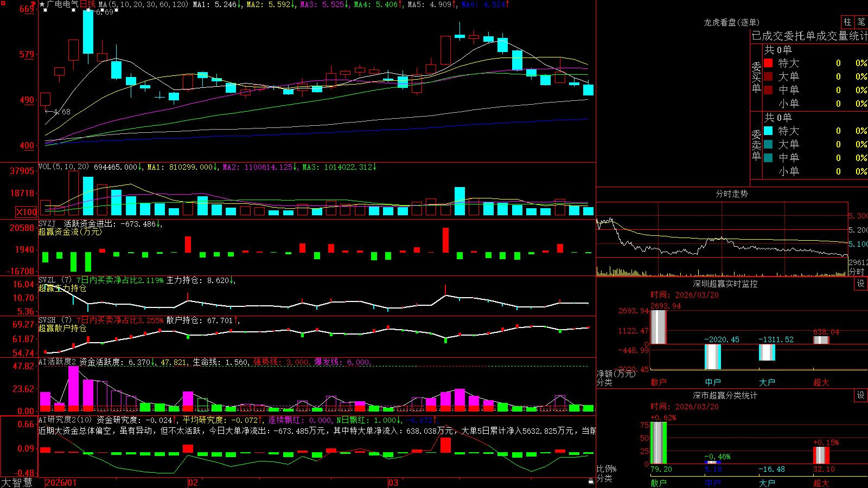
Task: Click the SVSH indicator label
Action: point(47,320)
